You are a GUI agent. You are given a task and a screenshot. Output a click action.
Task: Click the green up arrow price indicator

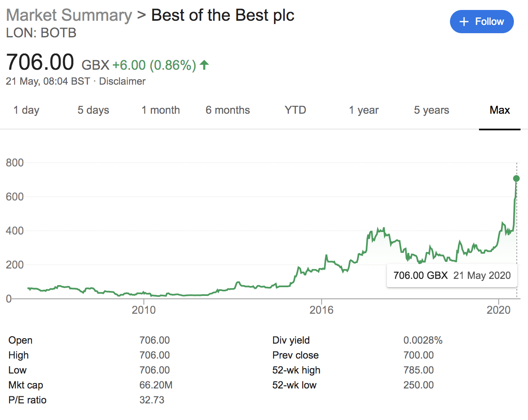[204, 65]
